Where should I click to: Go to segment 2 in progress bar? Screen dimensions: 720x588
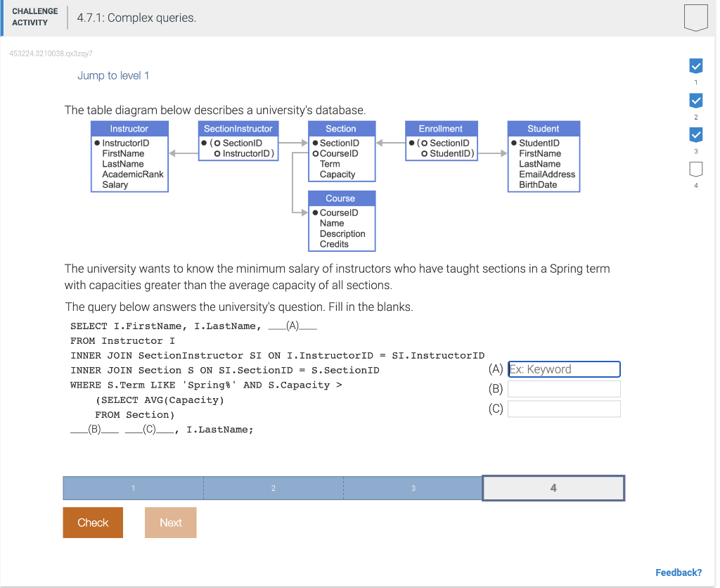[274, 488]
